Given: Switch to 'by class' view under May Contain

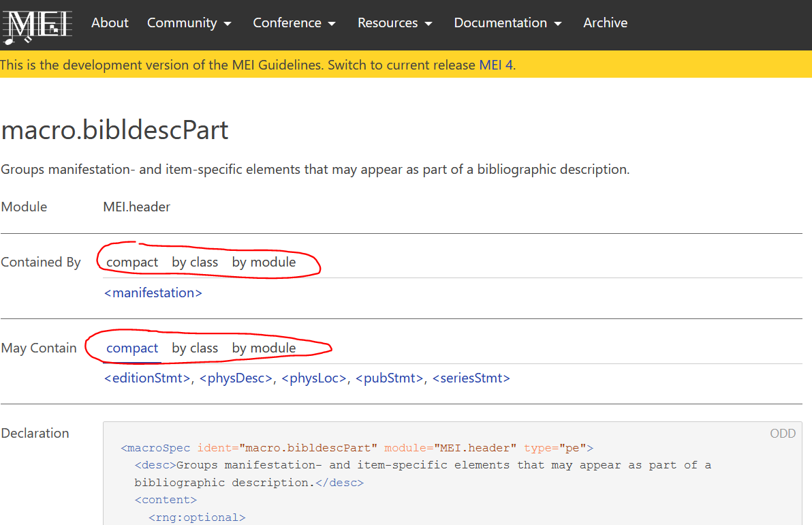Looking at the screenshot, I should [195, 348].
